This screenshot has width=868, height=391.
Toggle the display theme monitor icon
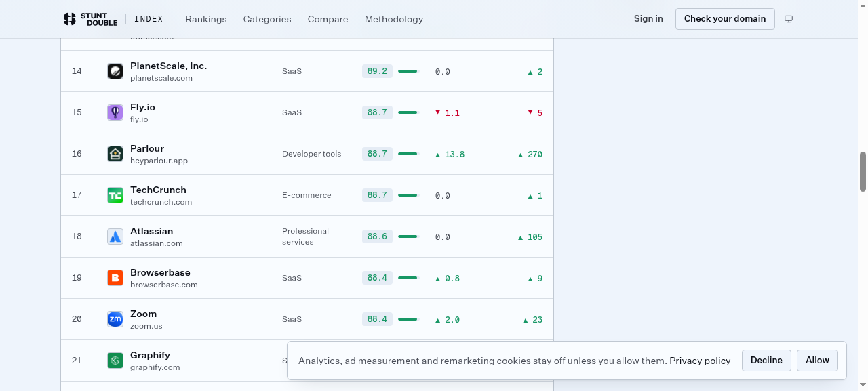coord(789,19)
